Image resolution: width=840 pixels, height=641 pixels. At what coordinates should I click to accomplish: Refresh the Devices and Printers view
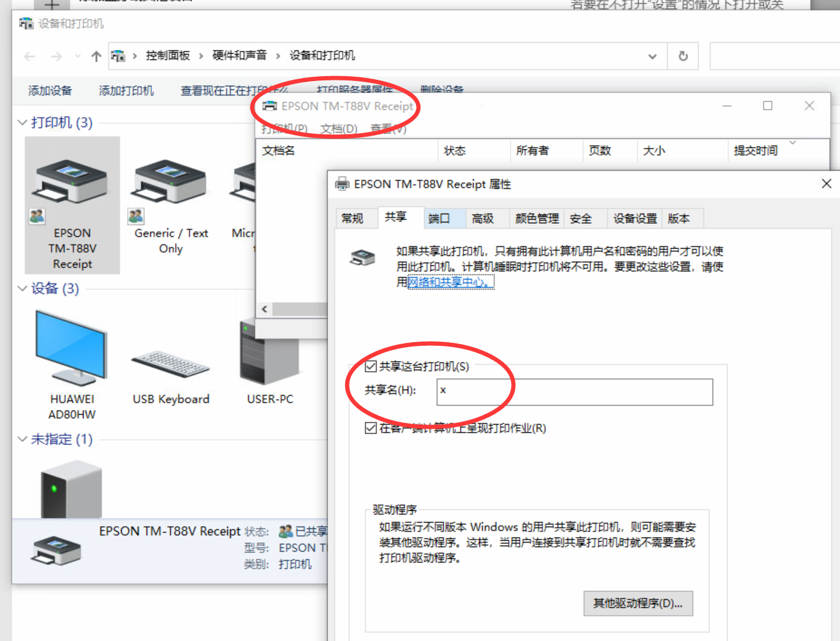coord(683,56)
